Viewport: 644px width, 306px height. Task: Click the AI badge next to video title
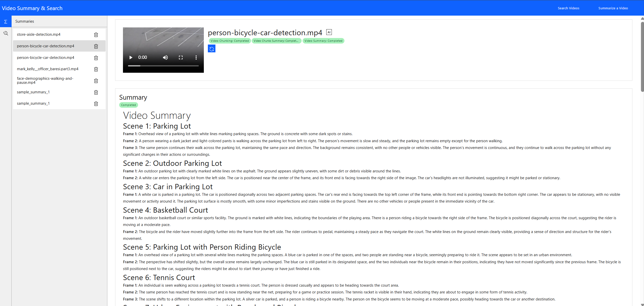coord(329,32)
